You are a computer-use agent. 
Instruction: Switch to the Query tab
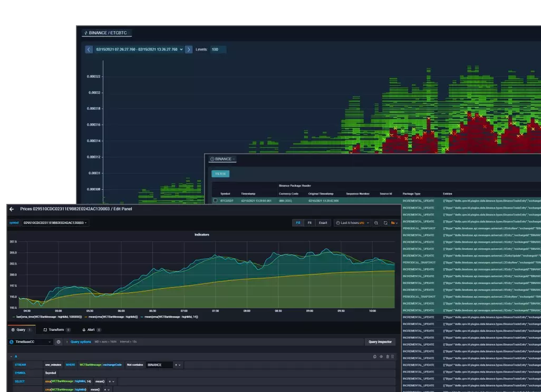click(x=21, y=330)
